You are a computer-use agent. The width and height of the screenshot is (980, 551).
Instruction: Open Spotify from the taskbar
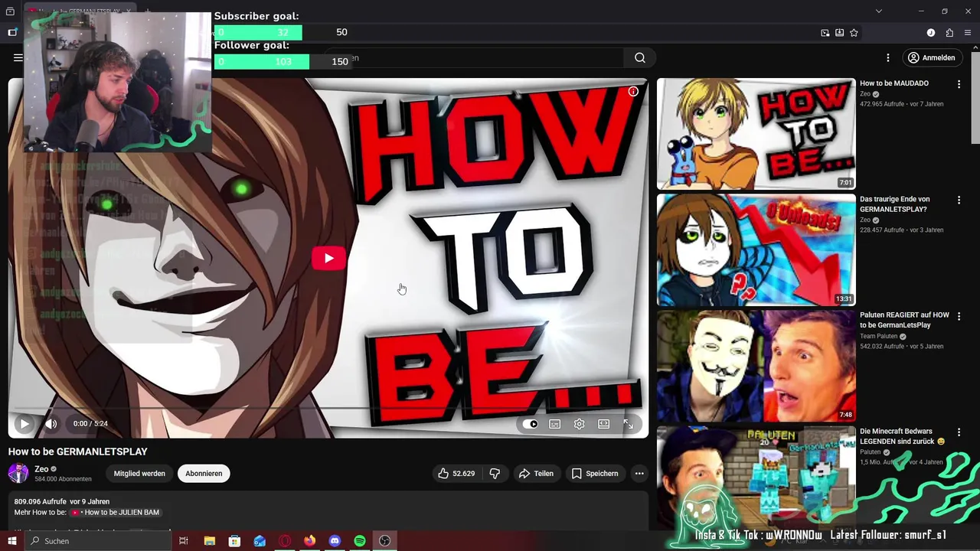point(360,541)
